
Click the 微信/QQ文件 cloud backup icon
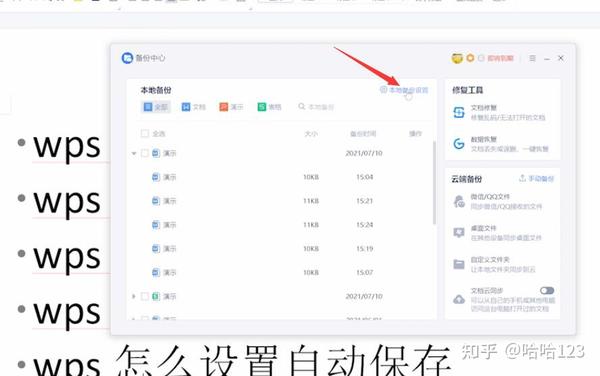459,201
